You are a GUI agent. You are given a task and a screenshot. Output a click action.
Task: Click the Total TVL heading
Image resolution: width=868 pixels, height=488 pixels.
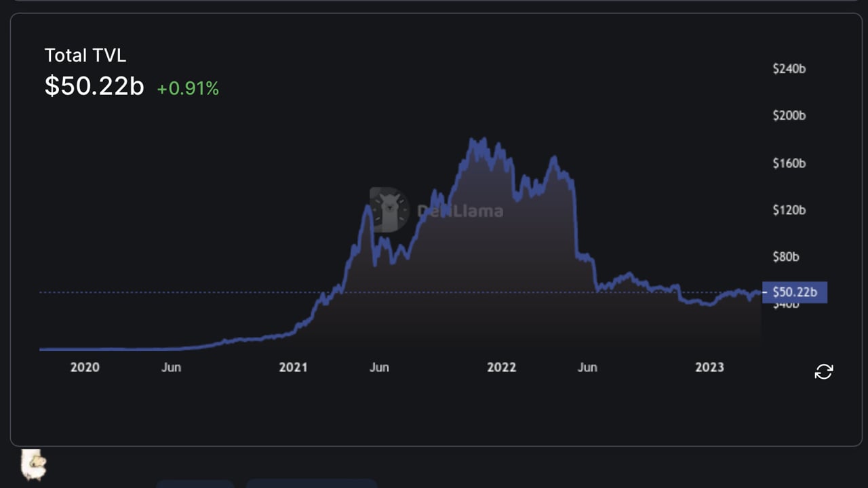85,56
